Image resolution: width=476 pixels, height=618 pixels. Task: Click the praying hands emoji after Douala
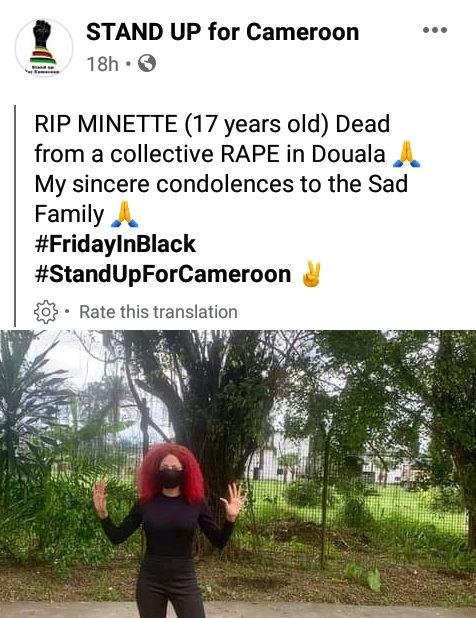coord(407,154)
